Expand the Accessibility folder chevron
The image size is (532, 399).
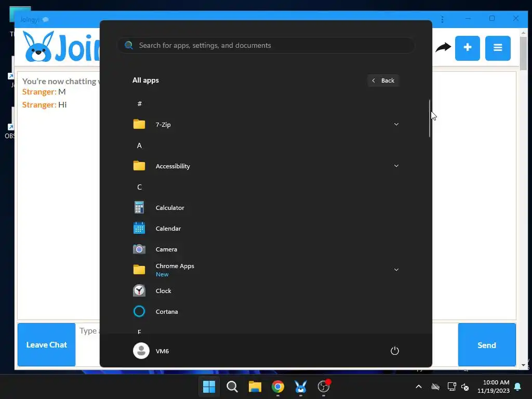(x=396, y=166)
